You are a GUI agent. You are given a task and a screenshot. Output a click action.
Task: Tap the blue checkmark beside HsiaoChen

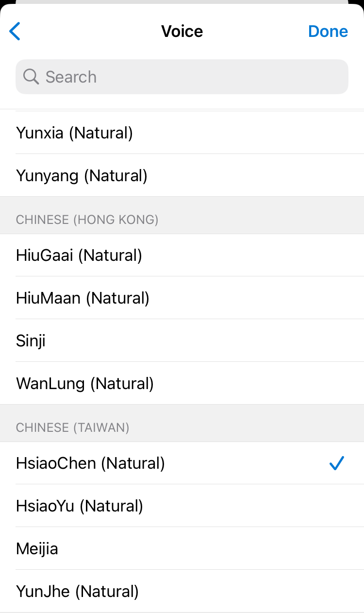click(336, 463)
